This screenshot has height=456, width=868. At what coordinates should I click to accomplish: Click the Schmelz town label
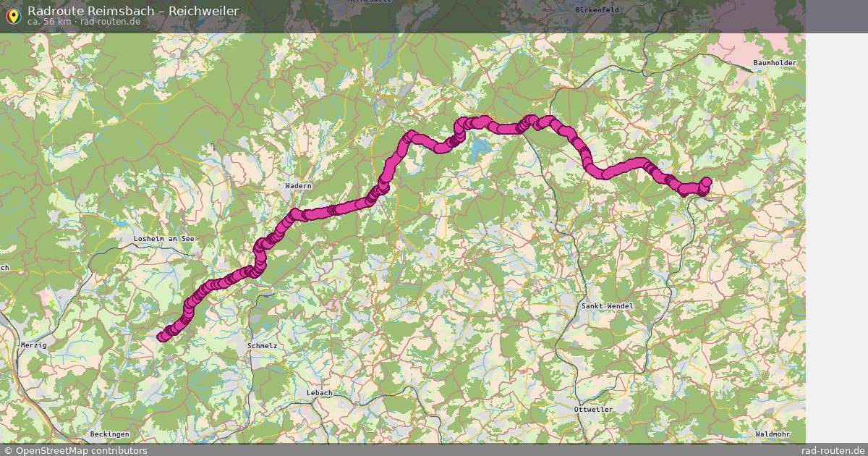(x=262, y=346)
